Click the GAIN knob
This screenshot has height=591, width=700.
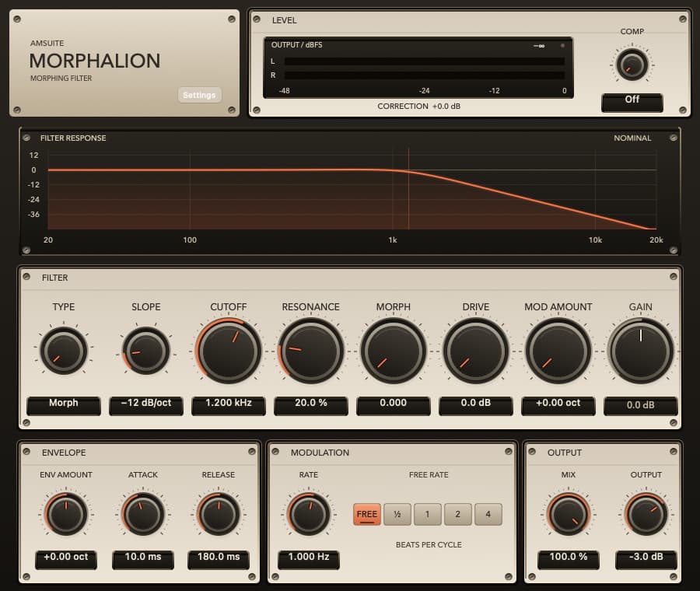pyautogui.click(x=641, y=351)
